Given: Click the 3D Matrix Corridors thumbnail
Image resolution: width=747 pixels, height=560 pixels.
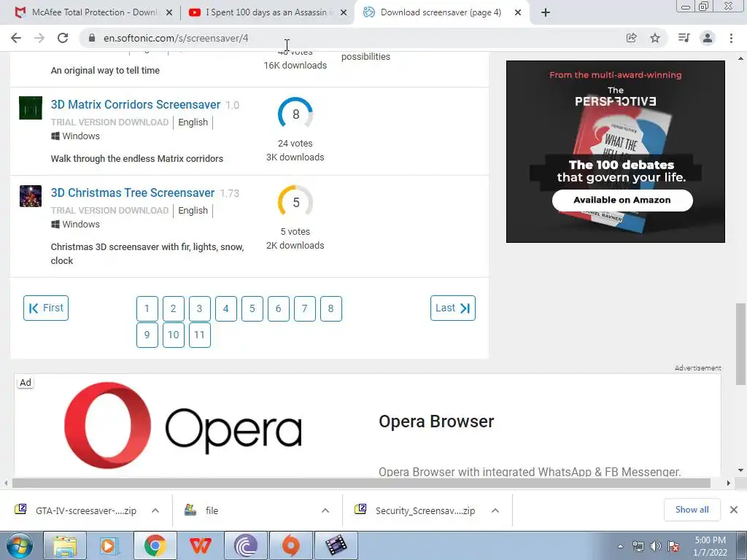Looking at the screenshot, I should click(x=31, y=108).
